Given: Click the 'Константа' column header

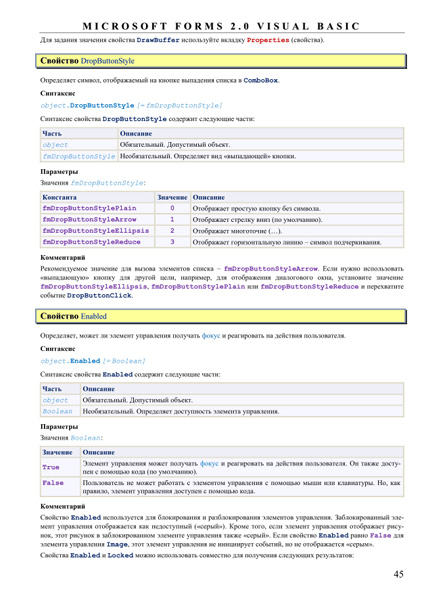Looking at the screenshot, I should (x=98, y=197).
